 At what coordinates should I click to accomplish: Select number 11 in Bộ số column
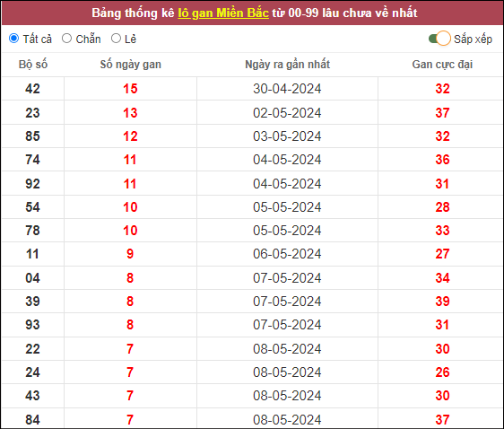point(33,254)
